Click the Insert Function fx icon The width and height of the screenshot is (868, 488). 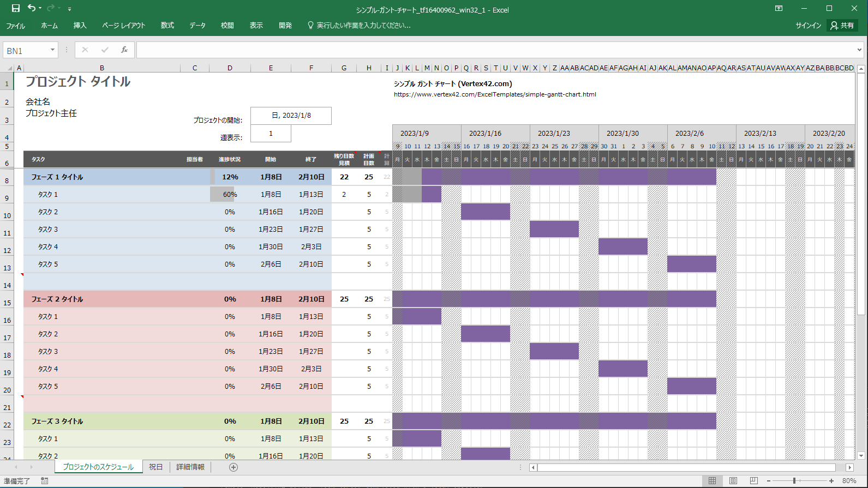click(x=124, y=50)
